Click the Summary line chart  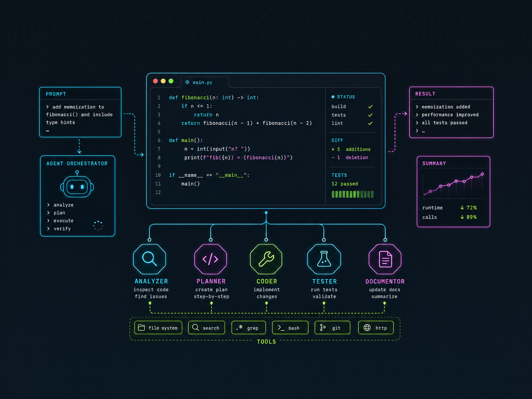[453, 184]
